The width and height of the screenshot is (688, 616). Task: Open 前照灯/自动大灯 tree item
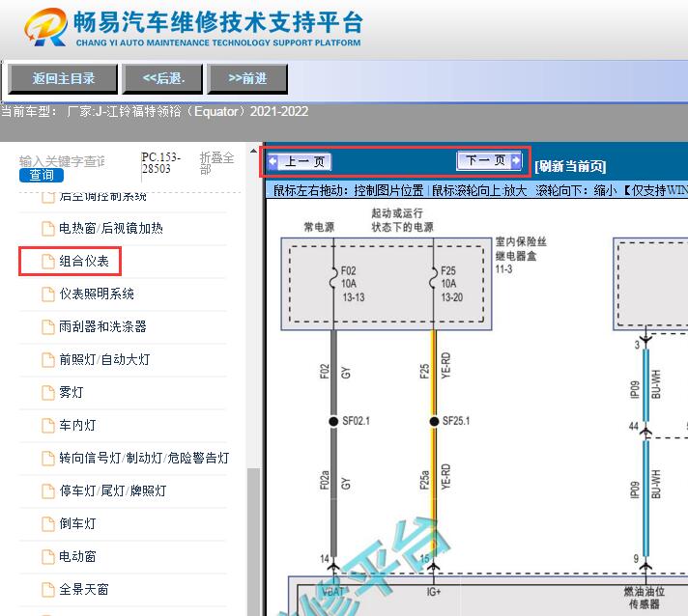click(x=104, y=359)
